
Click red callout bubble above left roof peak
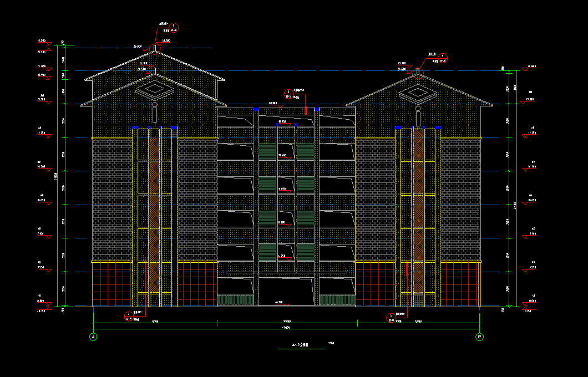click(x=173, y=26)
